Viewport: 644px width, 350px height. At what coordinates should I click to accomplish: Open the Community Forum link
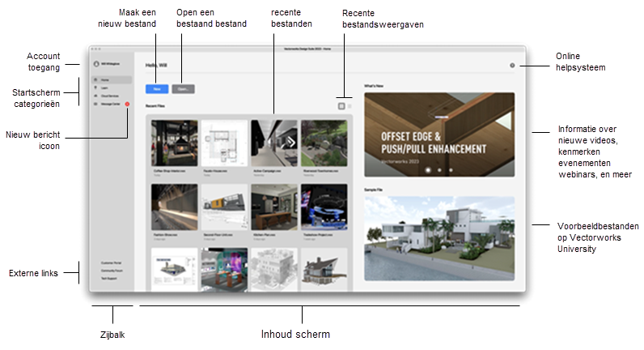pos(112,271)
